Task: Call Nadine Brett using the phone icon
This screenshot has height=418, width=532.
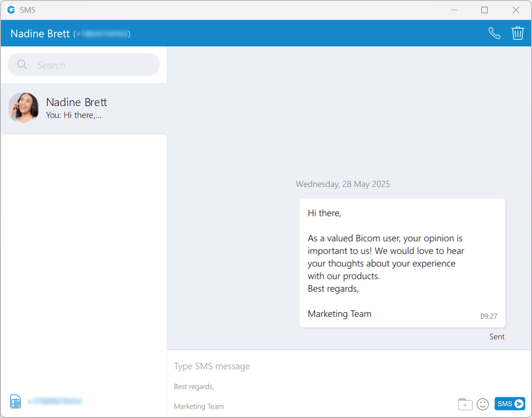Action: tap(494, 33)
